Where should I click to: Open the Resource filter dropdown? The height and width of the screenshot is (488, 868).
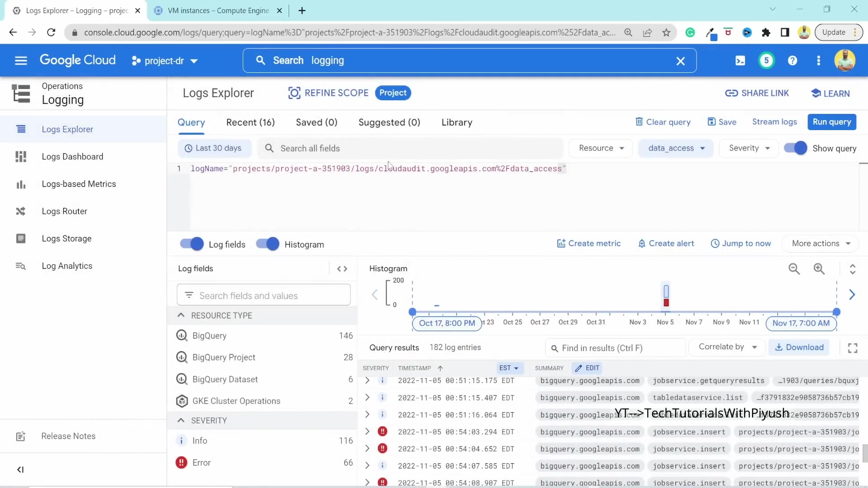click(601, 148)
